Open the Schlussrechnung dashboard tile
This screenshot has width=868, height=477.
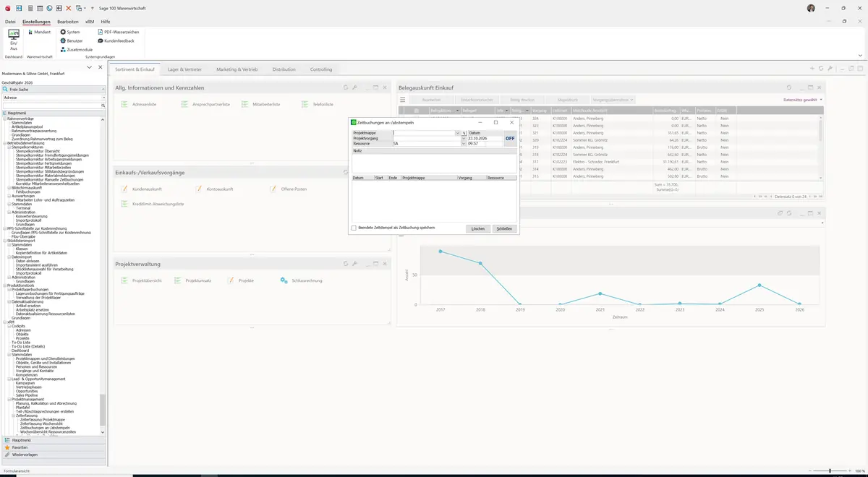(x=301, y=280)
